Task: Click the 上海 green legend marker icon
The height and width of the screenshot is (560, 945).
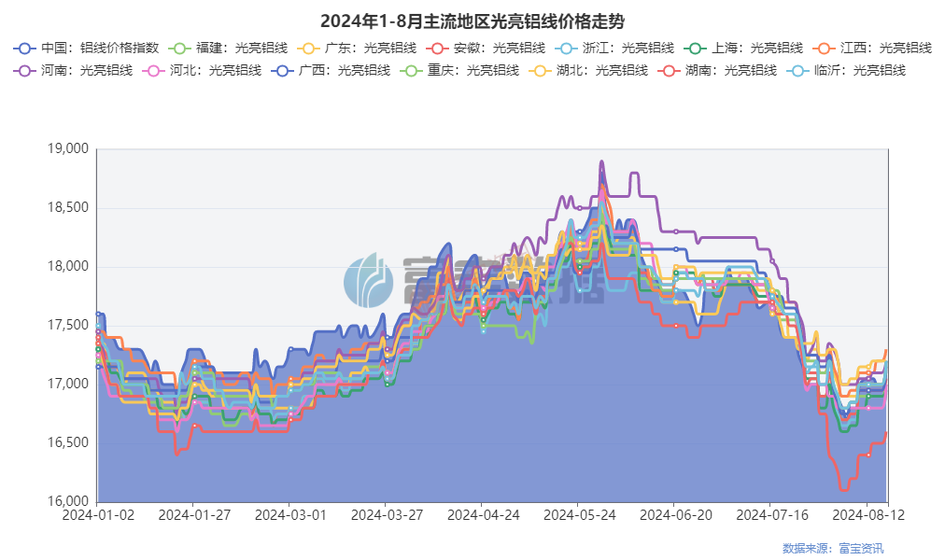Action: [695, 48]
